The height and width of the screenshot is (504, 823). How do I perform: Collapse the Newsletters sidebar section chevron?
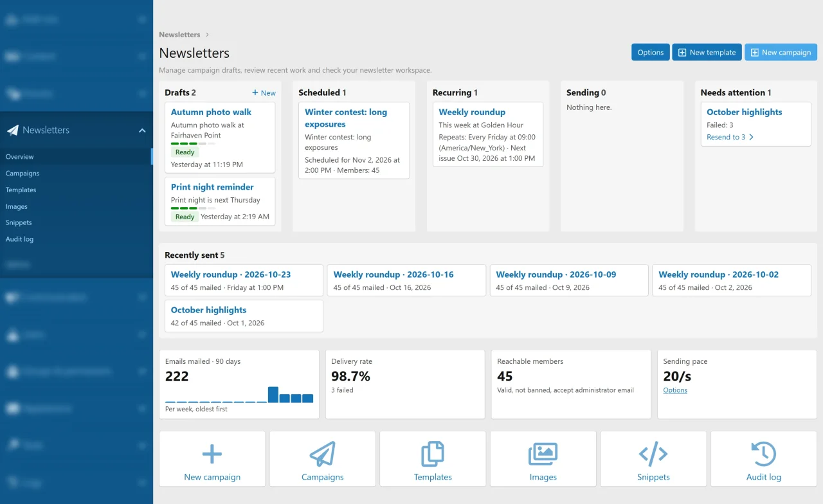coord(142,130)
